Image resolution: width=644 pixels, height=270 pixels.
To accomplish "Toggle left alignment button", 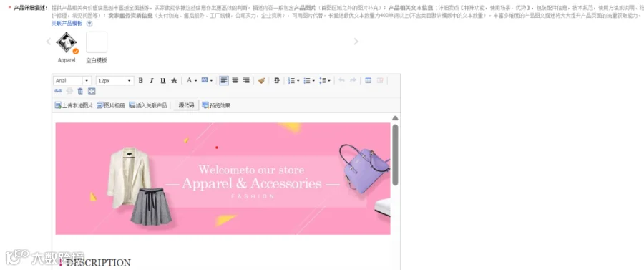I will [x=224, y=80].
